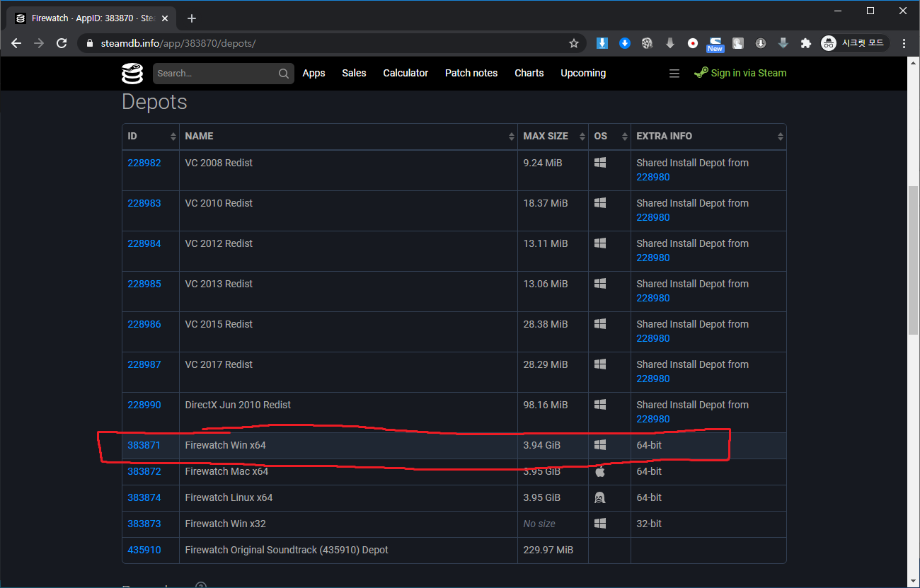
Task: Open depot 228982 link
Action: [x=144, y=163]
